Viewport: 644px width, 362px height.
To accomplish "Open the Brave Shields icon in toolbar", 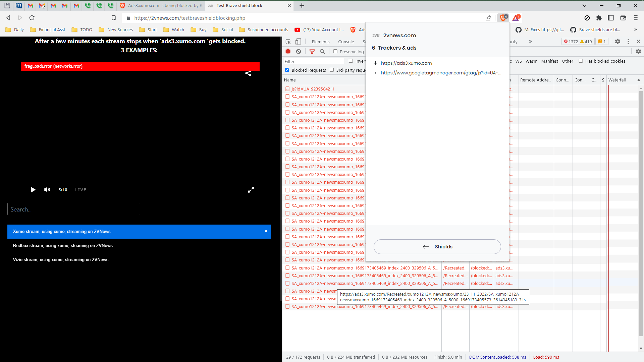I will pyautogui.click(x=503, y=18).
